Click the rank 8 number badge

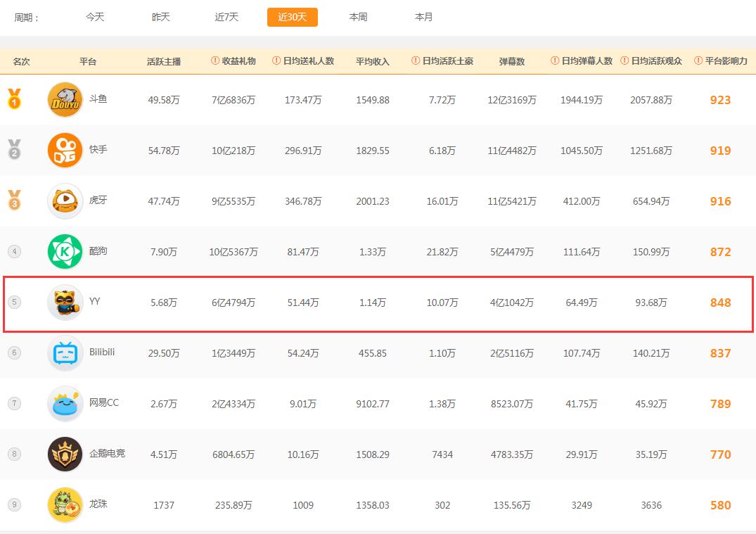[15, 454]
